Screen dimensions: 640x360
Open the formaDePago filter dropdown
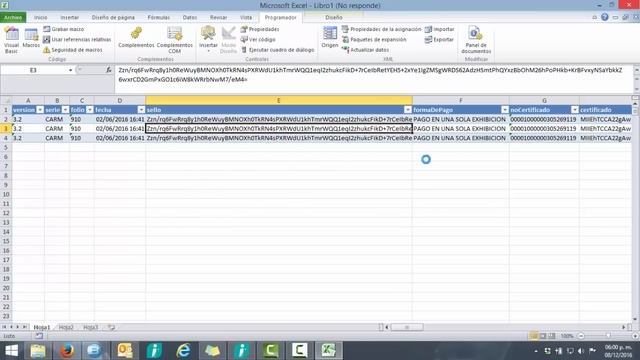pyautogui.click(x=505, y=110)
